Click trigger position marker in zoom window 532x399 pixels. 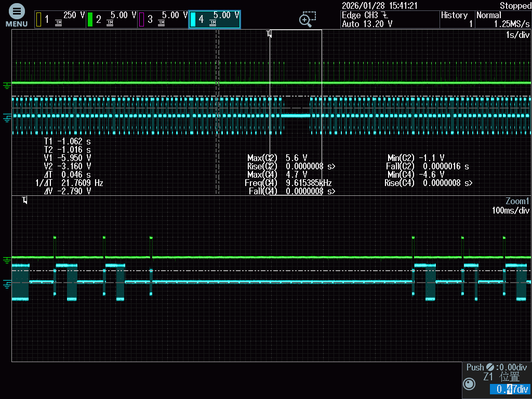pos(24,200)
